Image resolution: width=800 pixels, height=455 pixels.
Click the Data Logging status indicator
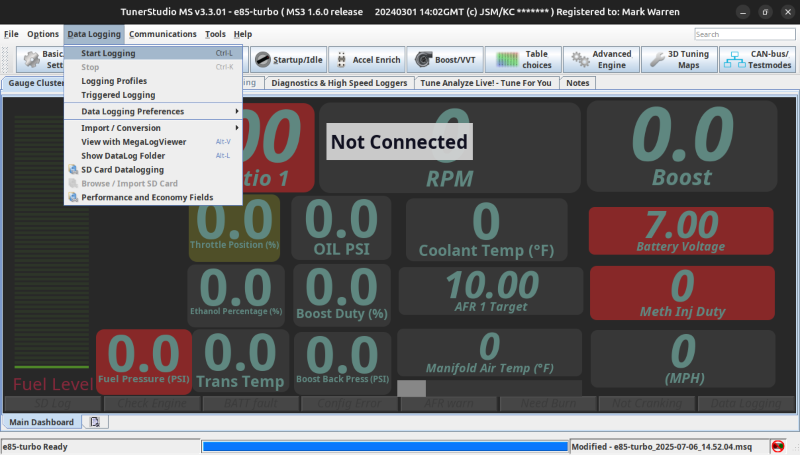point(745,403)
